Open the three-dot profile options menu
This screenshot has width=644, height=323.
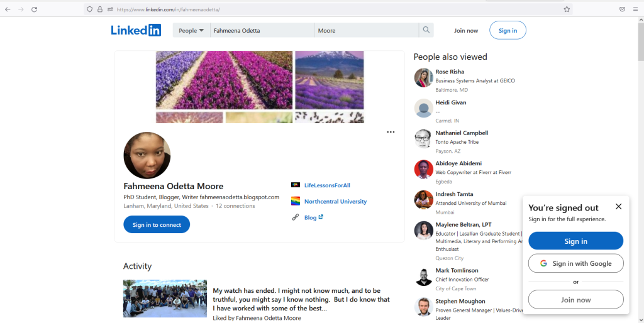point(391,132)
